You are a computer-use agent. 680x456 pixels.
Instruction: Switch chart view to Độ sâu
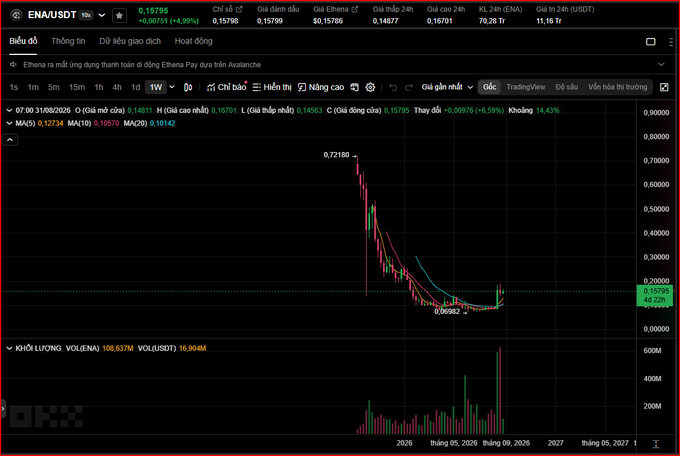click(566, 87)
